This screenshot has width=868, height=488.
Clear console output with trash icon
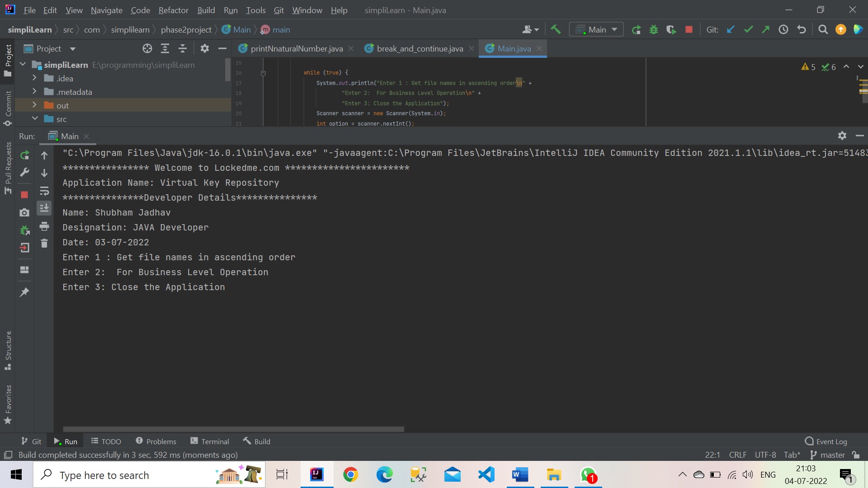44,244
